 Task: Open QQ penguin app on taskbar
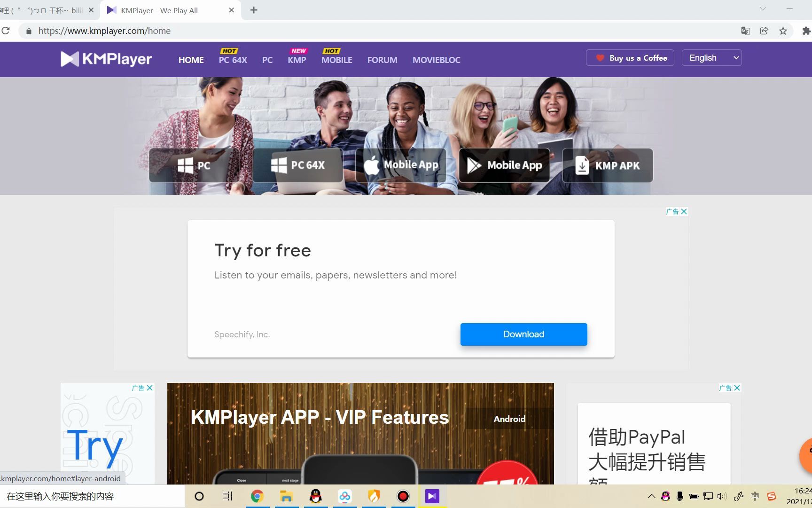click(316, 496)
